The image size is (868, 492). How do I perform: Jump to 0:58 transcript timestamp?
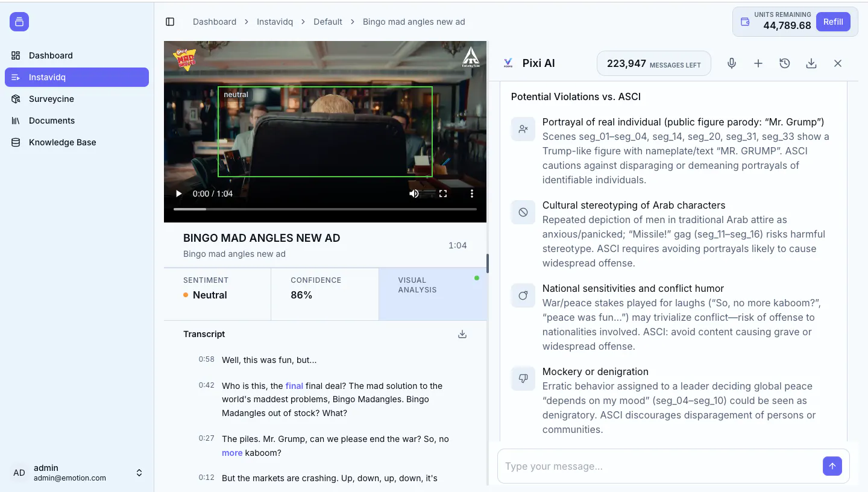pos(207,359)
